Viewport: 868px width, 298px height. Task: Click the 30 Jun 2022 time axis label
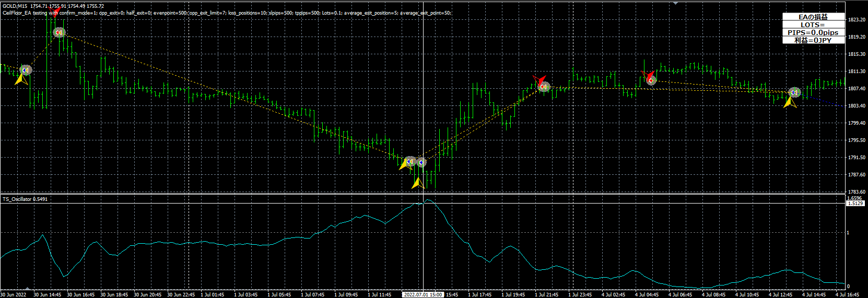13,294
